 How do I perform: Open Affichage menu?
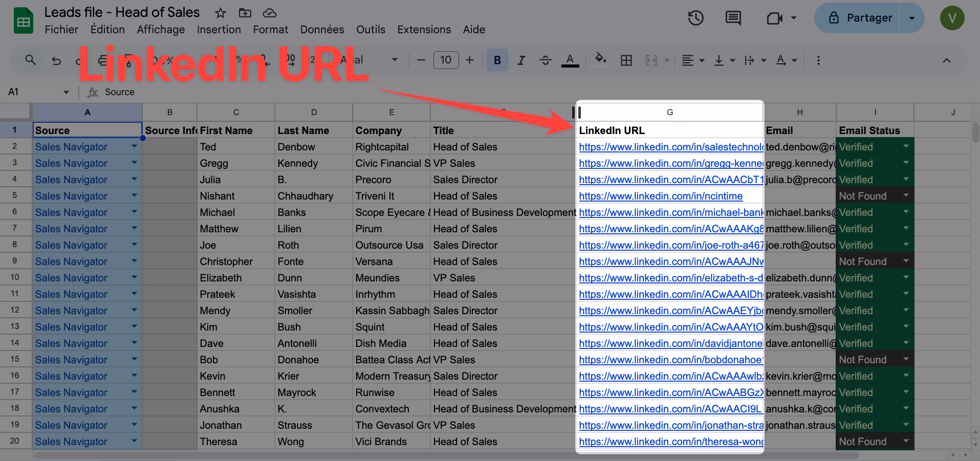[161, 30]
